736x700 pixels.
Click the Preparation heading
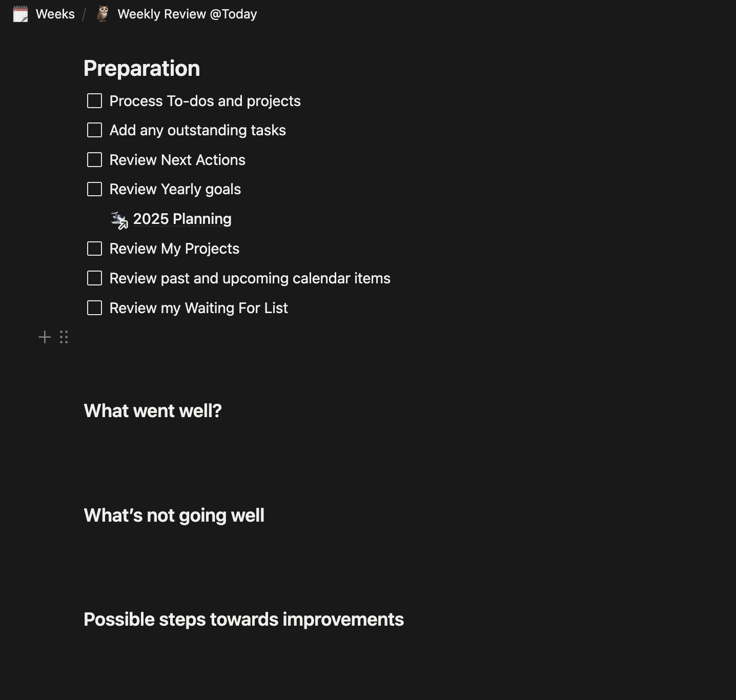pyautogui.click(x=142, y=69)
